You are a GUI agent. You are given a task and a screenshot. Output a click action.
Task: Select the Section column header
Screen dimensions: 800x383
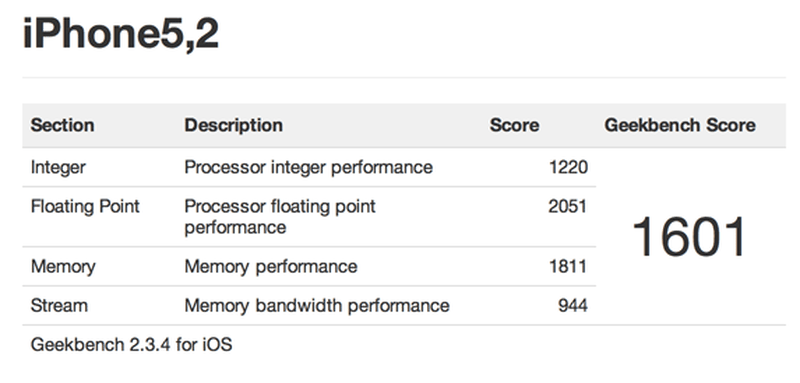click(62, 125)
